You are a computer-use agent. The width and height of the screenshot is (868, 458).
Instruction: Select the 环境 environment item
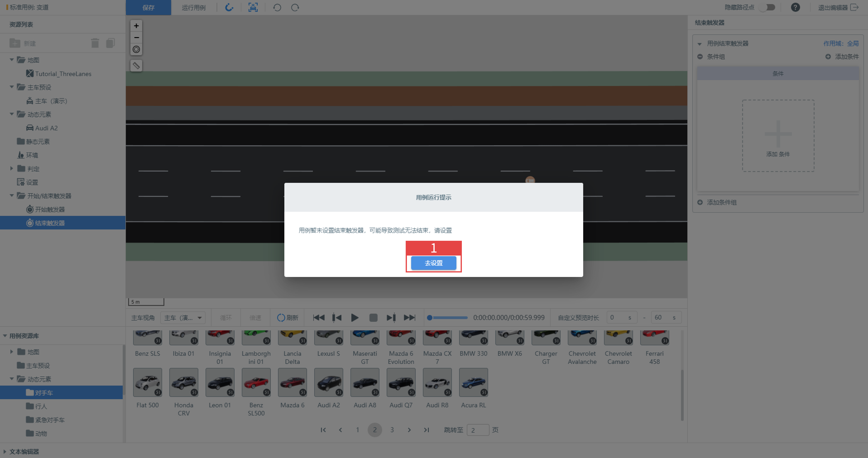(x=28, y=155)
